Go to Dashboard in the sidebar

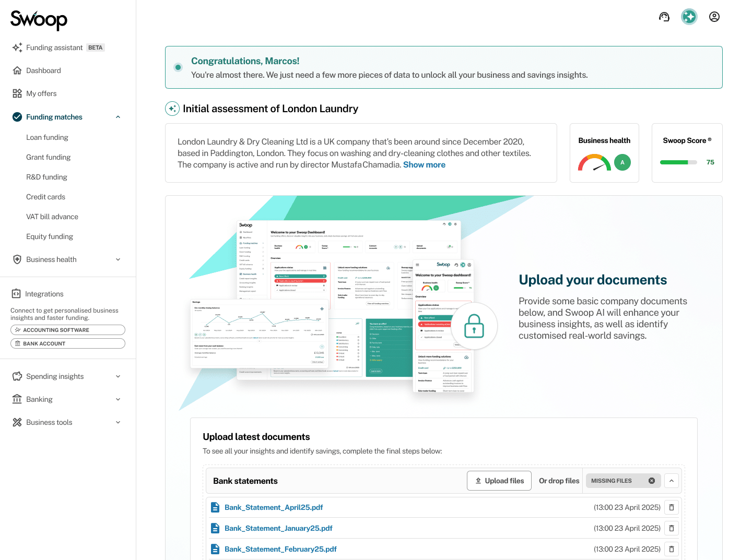point(43,70)
